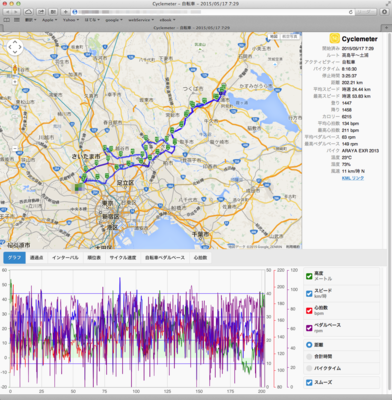Toggle the スピード speed checkbox
Viewport: 392px width, 400px height.
309,293
